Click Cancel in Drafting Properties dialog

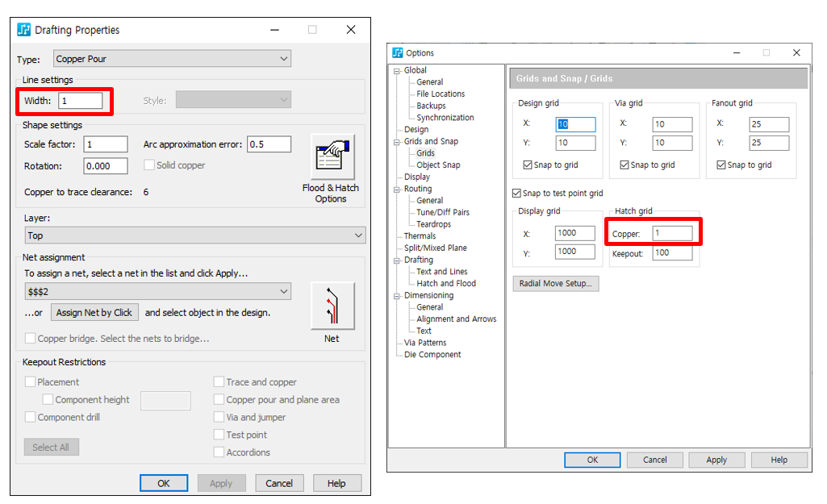coord(279,483)
